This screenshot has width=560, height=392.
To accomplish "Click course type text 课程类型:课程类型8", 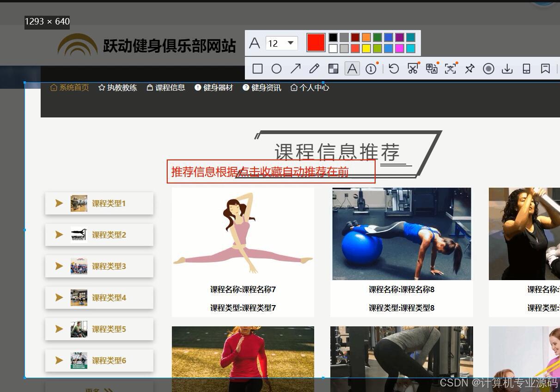I will (402, 308).
